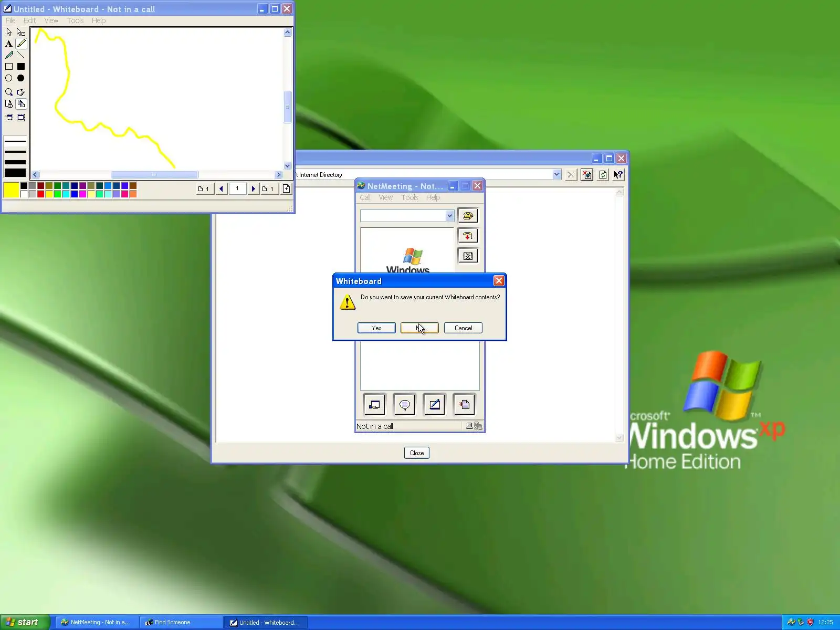Choose the bright red swatch in the palette
Image resolution: width=840 pixels, height=630 pixels.
(x=40, y=194)
